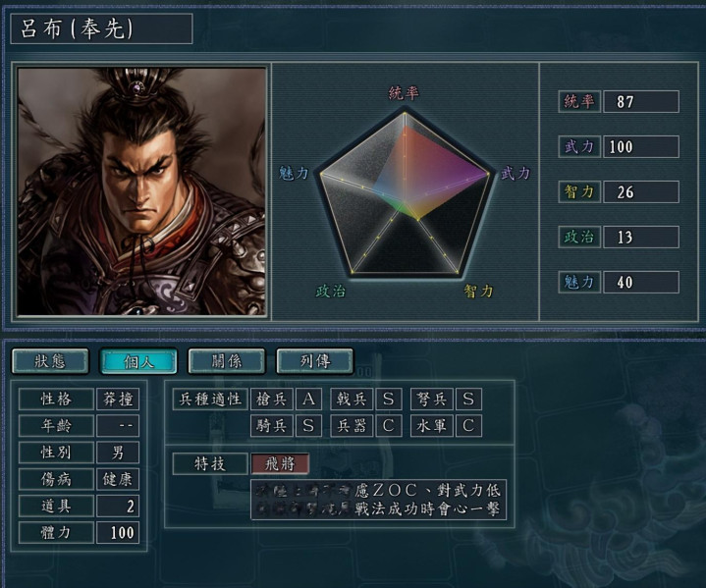Screen dimensions: 706x588
Task: Click the 政治 value field showing 13
Action: (x=641, y=238)
